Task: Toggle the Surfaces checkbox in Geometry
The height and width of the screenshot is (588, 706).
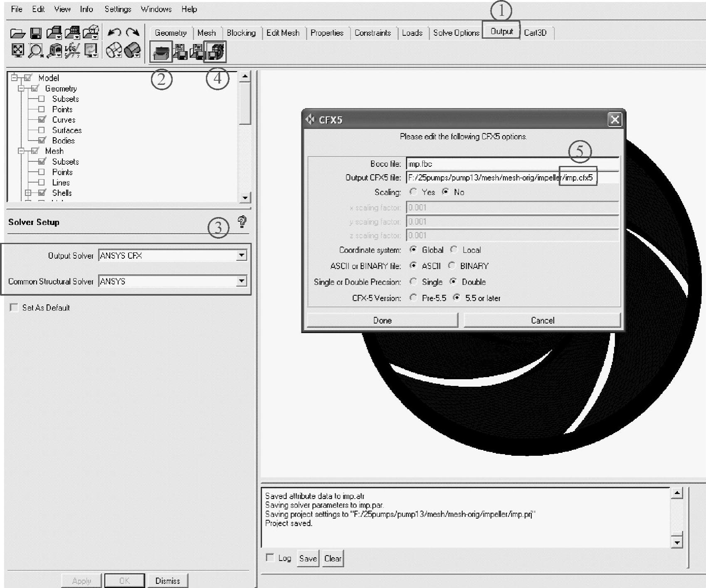Action: click(42, 130)
